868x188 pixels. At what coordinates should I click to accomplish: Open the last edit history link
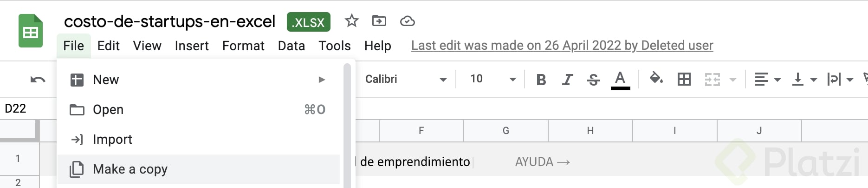pos(562,46)
